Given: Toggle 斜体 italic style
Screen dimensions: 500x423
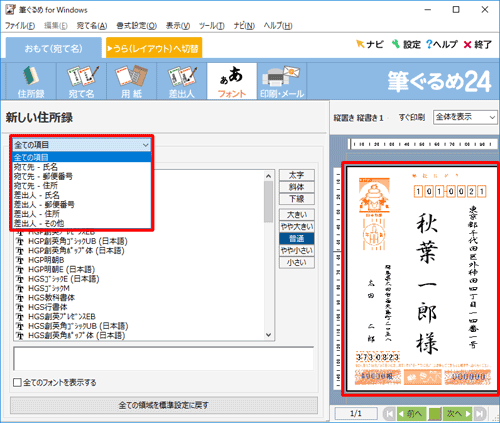Looking at the screenshot, I should [297, 187].
